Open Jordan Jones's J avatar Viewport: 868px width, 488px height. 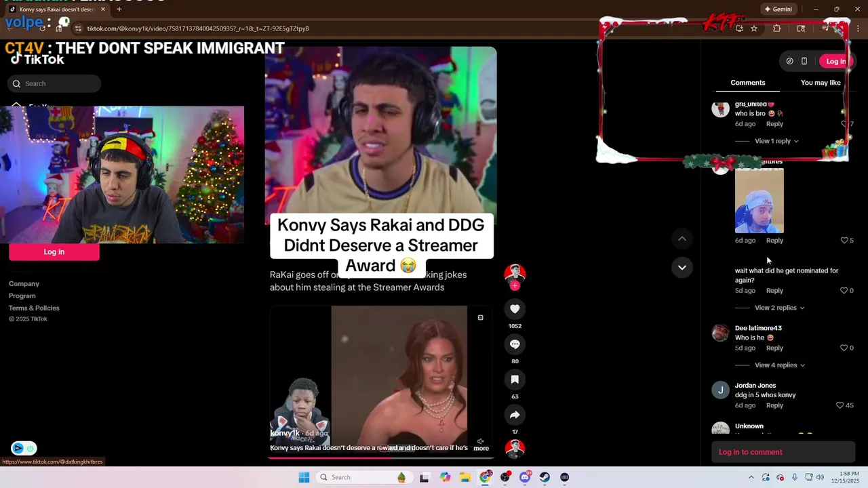(x=720, y=390)
